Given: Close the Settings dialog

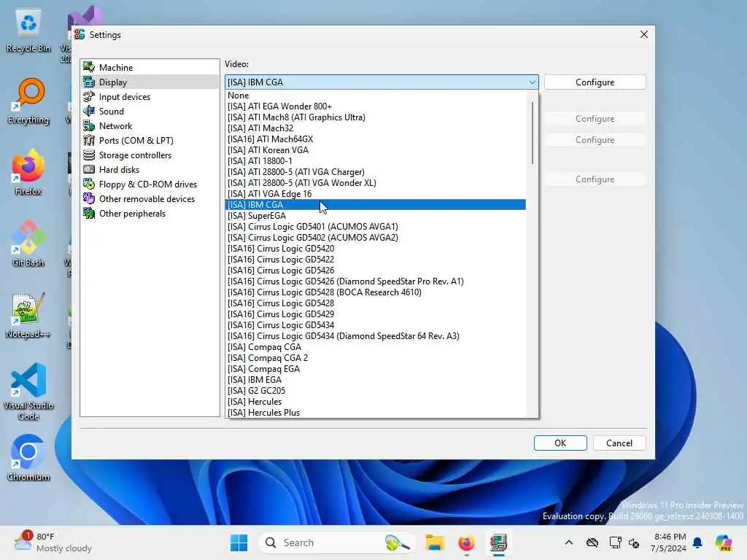Looking at the screenshot, I should [x=644, y=34].
